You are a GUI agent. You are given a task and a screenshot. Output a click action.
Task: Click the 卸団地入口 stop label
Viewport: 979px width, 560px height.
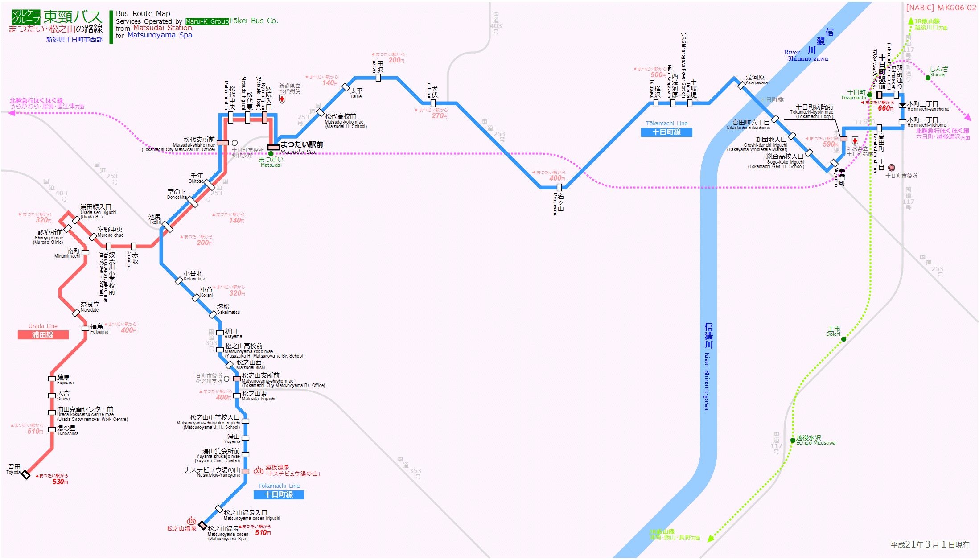pos(771,139)
